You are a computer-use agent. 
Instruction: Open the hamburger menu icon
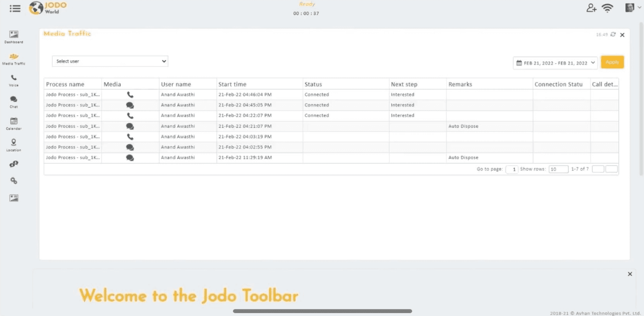[x=15, y=8]
